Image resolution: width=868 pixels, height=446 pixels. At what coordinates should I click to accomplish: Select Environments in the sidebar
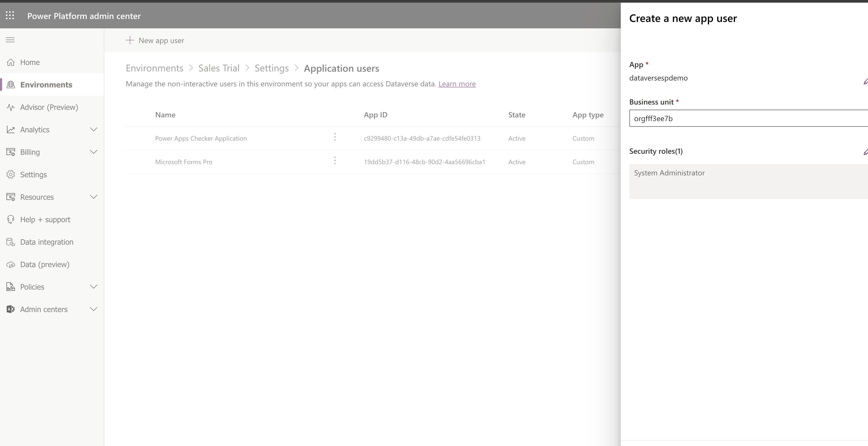click(52, 84)
